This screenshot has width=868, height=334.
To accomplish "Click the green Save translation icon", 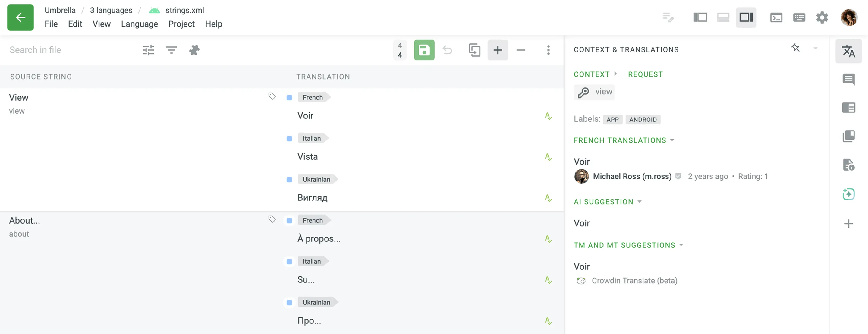I will click(424, 50).
